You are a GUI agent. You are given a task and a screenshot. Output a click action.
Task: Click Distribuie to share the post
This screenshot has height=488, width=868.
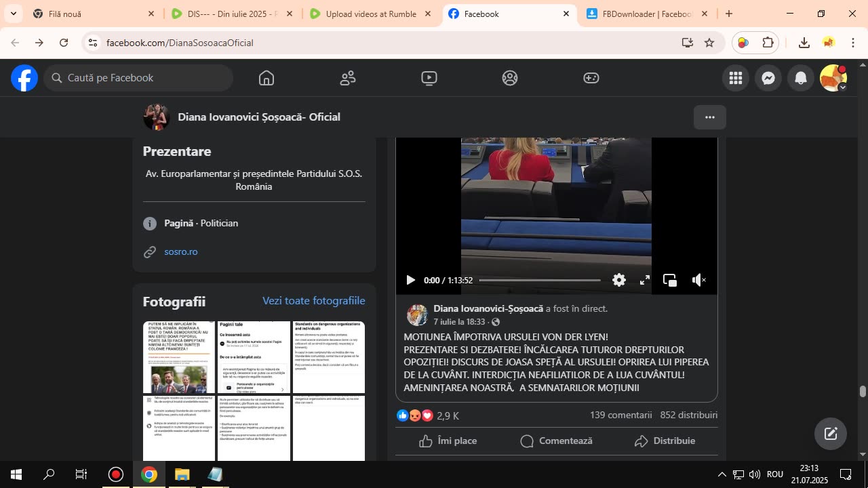(x=665, y=441)
